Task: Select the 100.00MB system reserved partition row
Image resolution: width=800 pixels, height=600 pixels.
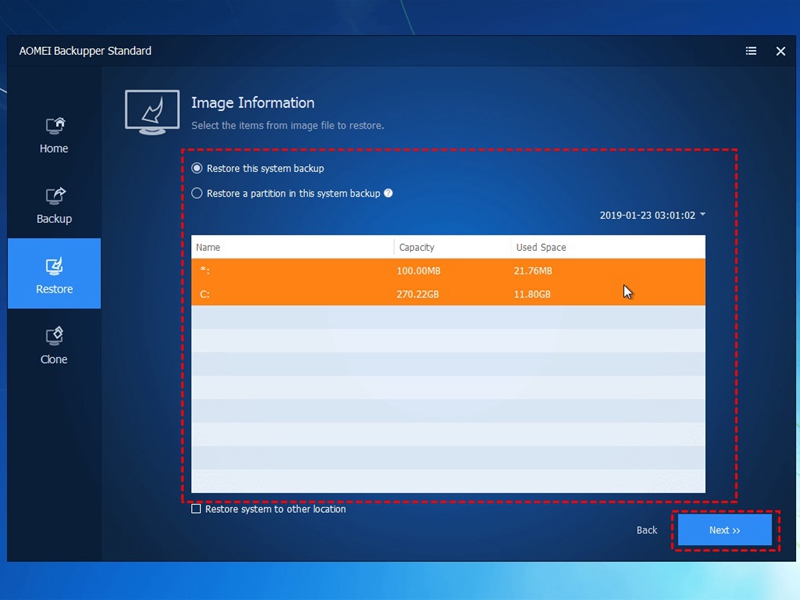Action: (448, 270)
